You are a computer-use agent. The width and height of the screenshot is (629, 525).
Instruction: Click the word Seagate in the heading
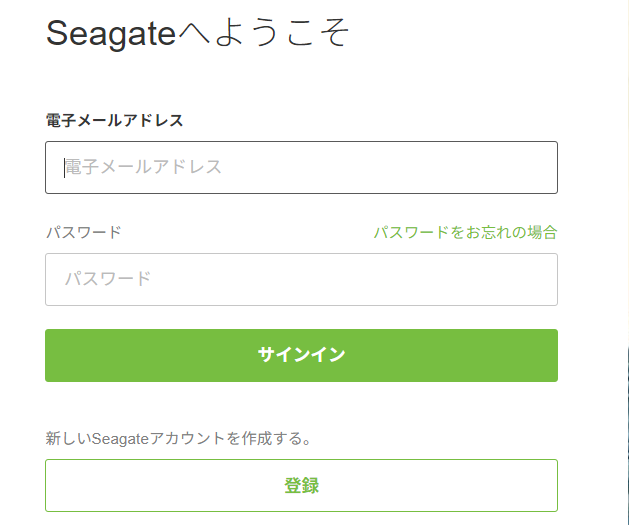click(110, 33)
